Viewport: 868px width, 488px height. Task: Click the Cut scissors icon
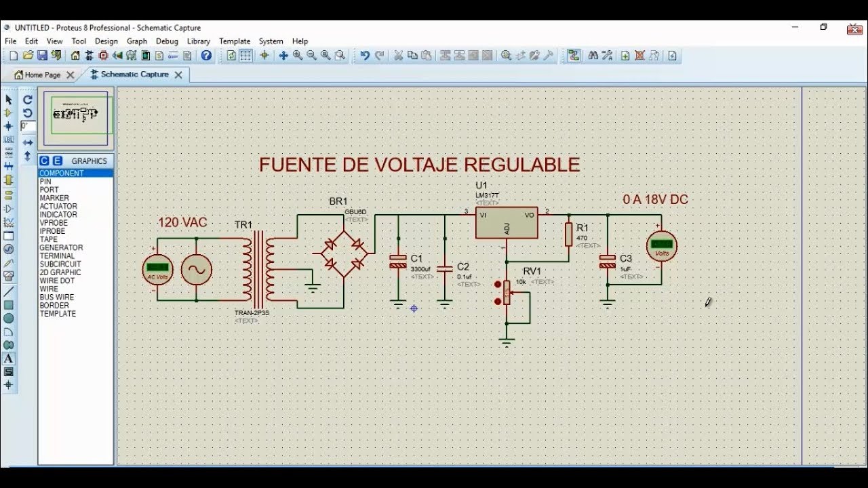click(398, 56)
